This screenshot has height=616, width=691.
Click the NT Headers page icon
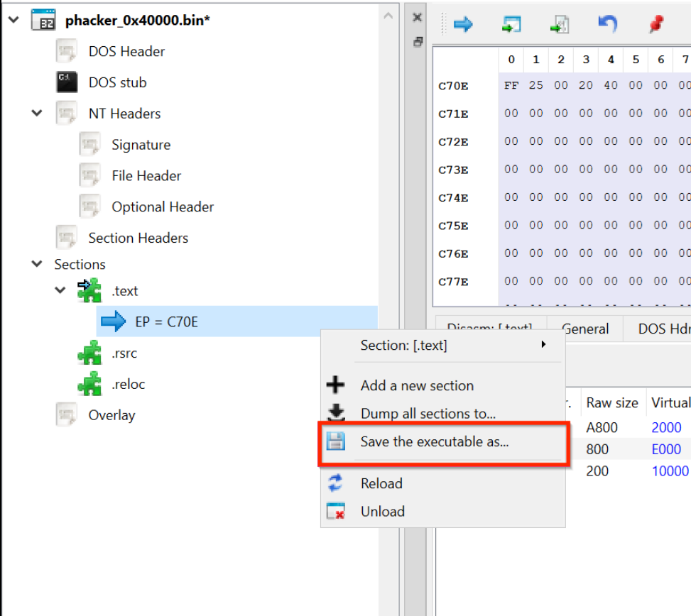[x=67, y=113]
